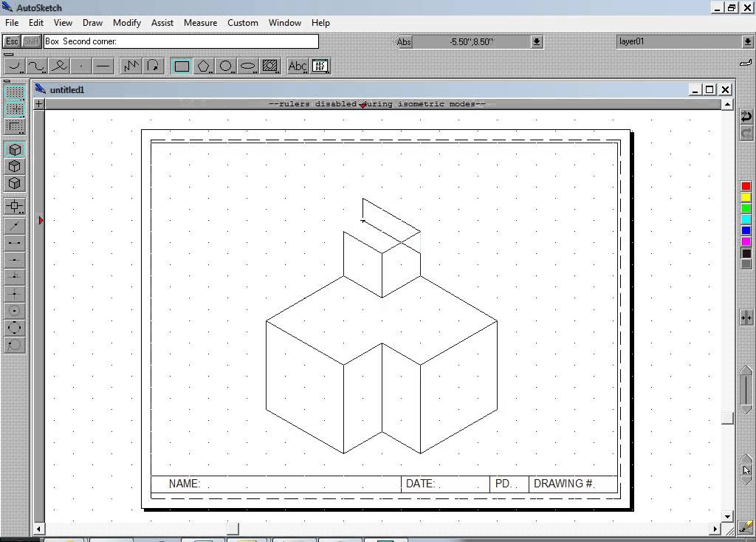Open the layer01 layer dropdown
Screen dimensions: 756x542
(748, 42)
